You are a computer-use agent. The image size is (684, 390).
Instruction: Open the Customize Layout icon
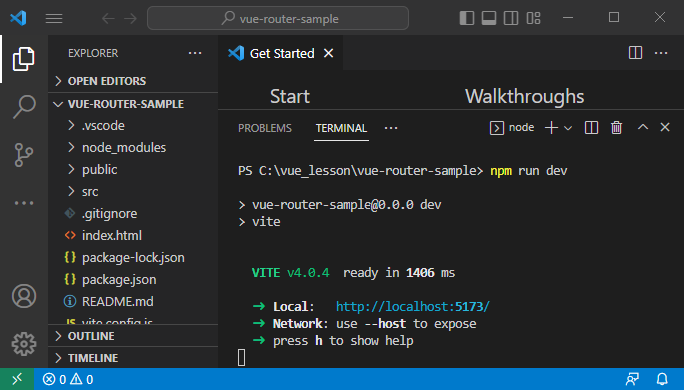tap(533, 18)
